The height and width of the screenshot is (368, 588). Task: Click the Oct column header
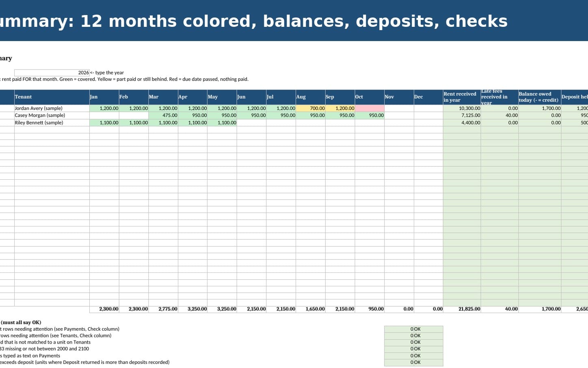[370, 97]
